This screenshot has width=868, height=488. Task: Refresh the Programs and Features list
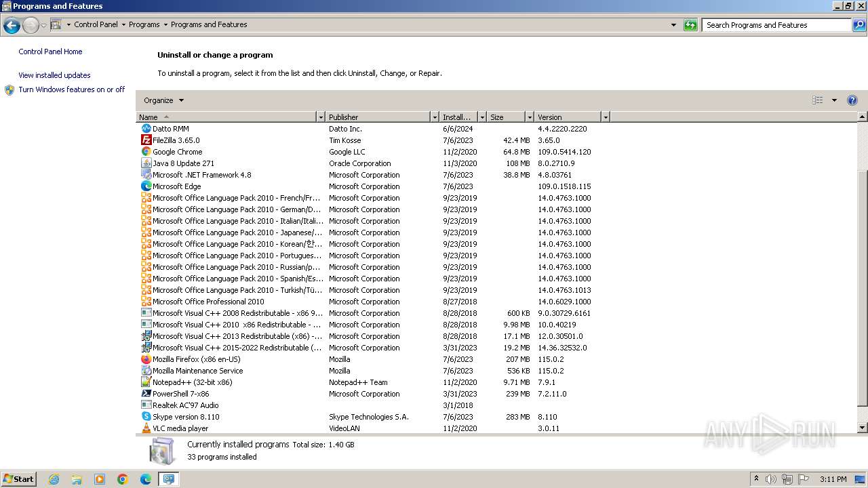(690, 25)
